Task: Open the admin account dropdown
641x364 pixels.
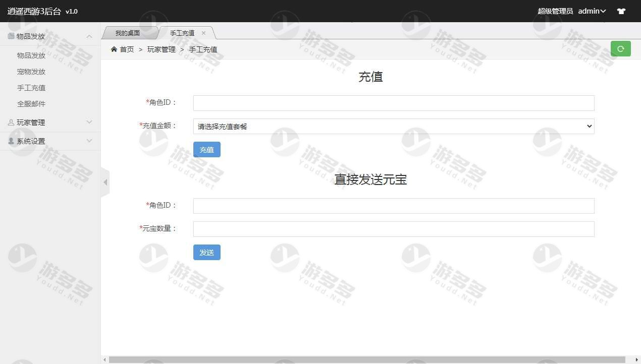Action: point(592,11)
